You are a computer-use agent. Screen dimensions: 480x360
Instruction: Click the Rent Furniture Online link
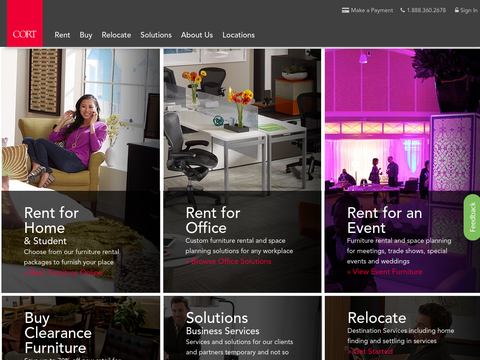pos(63,273)
